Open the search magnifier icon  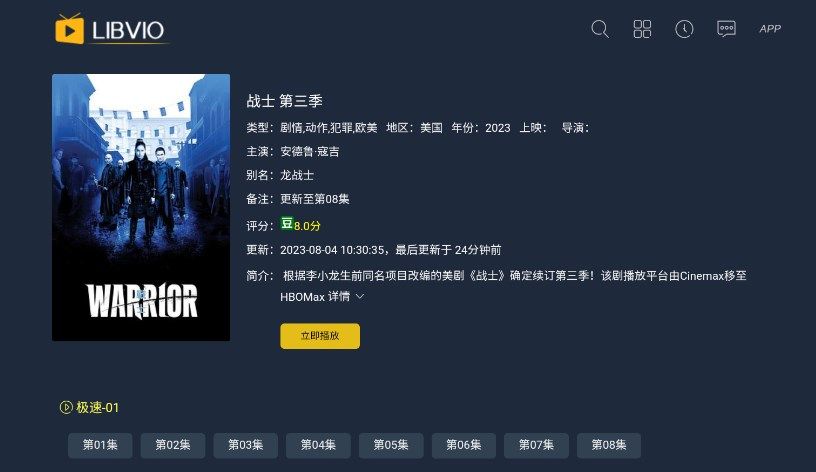point(600,29)
